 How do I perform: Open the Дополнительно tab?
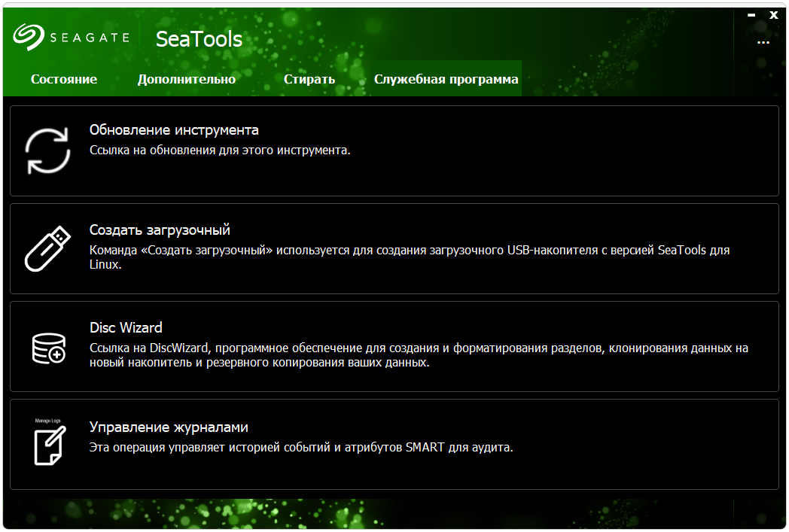(x=187, y=79)
